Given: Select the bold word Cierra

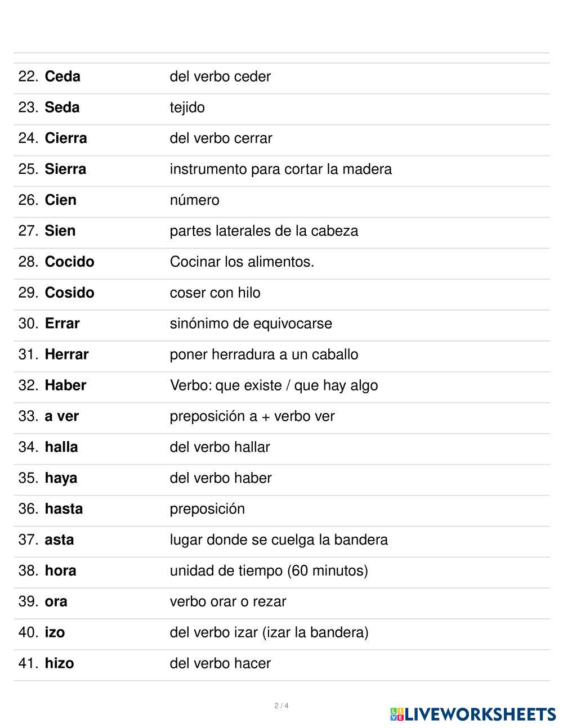Looking at the screenshot, I should [x=66, y=138].
